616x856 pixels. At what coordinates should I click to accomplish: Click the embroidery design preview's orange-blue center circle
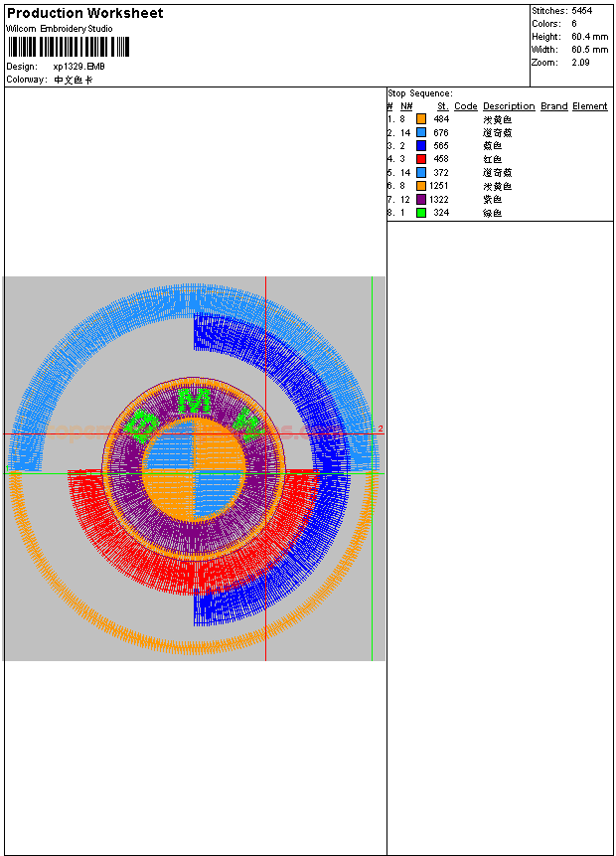coord(194,469)
